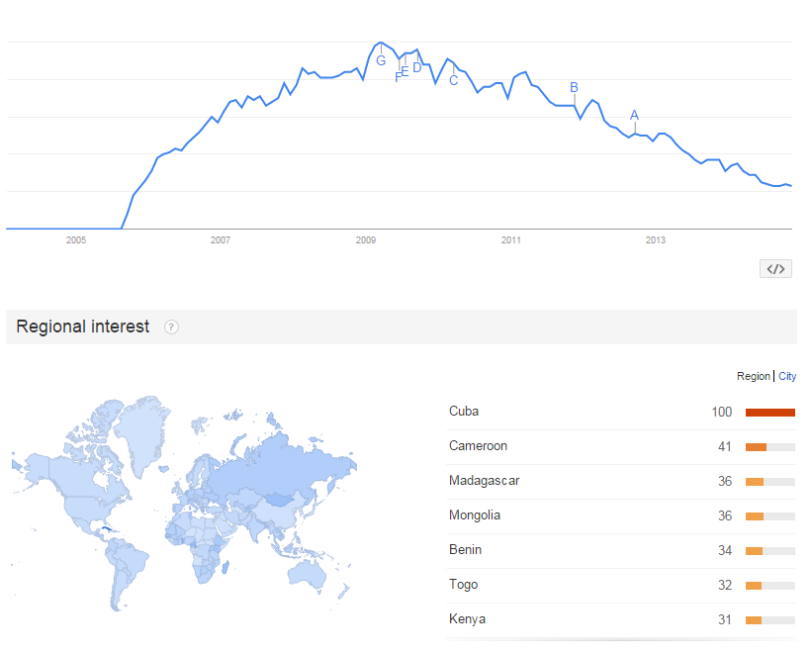Screen dimensions: 812x654
Task: Click Cuba's red interest bar
Action: click(x=770, y=413)
